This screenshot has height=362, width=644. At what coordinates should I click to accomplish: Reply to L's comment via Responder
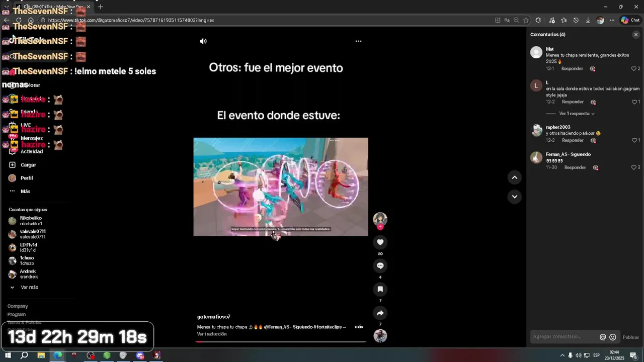click(x=573, y=102)
